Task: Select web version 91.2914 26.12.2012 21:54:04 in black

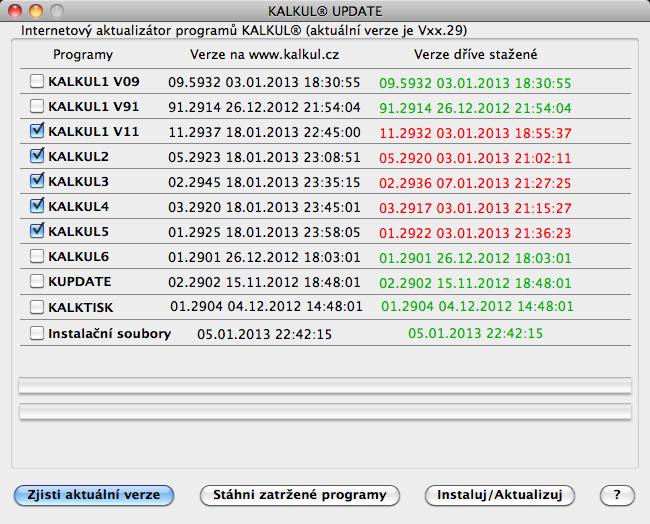Action: coord(264,107)
